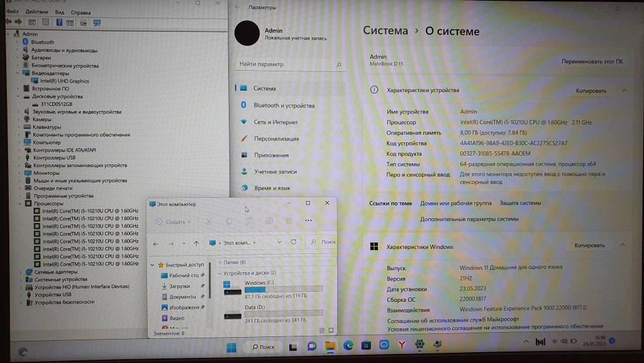Expand the Bluetooth node in Device Manager
644x363 pixels.
(17, 42)
